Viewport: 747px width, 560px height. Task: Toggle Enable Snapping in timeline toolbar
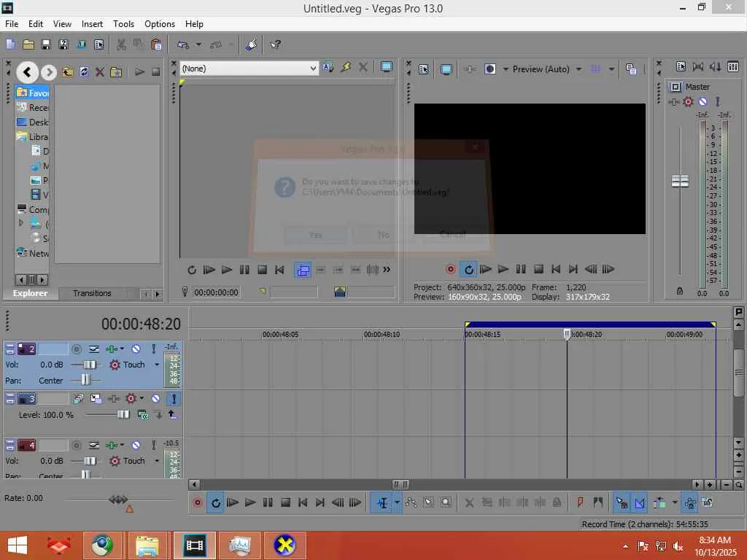click(622, 503)
